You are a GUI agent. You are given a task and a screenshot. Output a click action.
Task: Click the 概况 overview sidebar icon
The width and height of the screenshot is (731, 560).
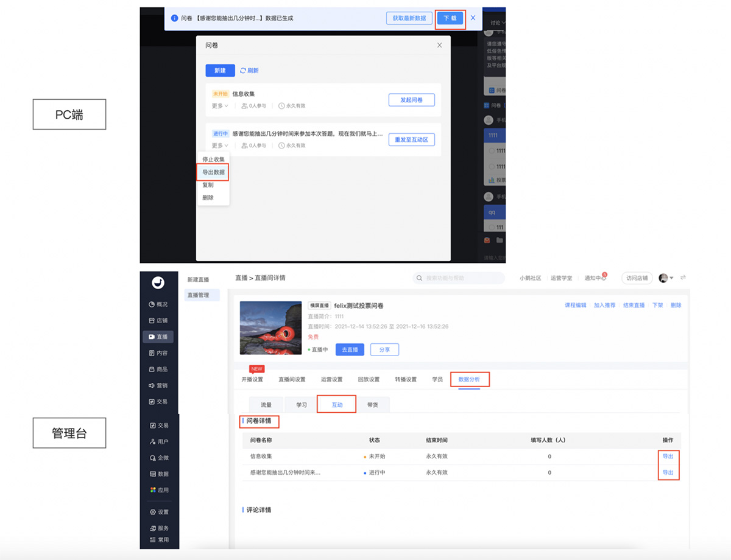[x=152, y=304]
